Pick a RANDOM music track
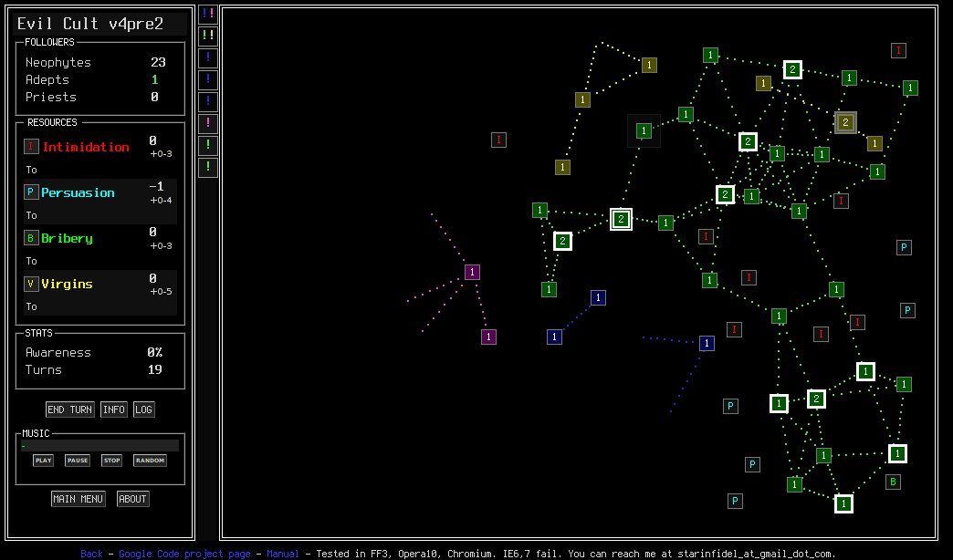953x560 pixels. click(x=150, y=461)
